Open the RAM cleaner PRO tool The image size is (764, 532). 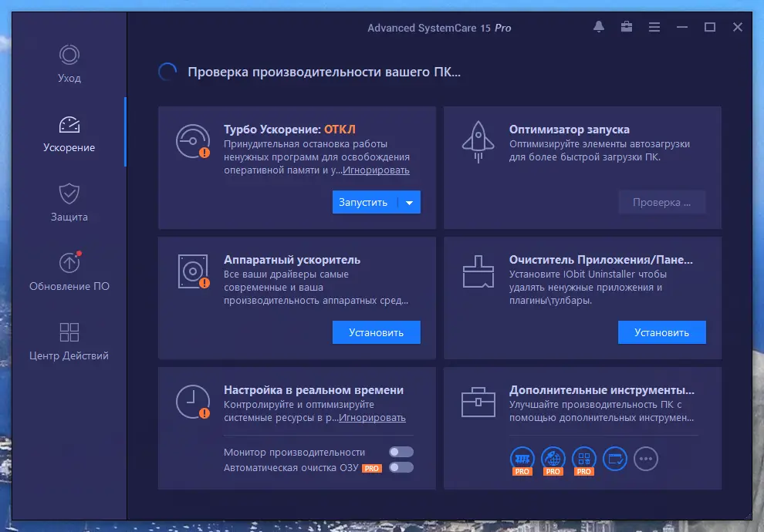pos(522,458)
